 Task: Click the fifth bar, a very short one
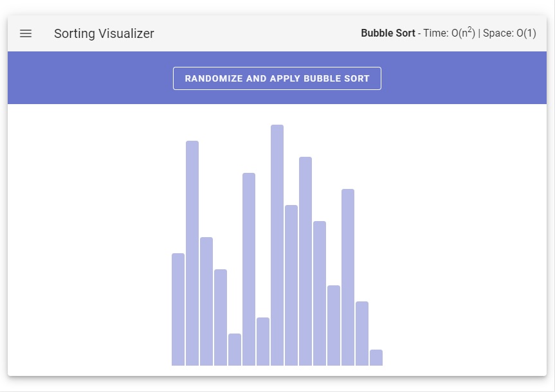pyautogui.click(x=235, y=350)
